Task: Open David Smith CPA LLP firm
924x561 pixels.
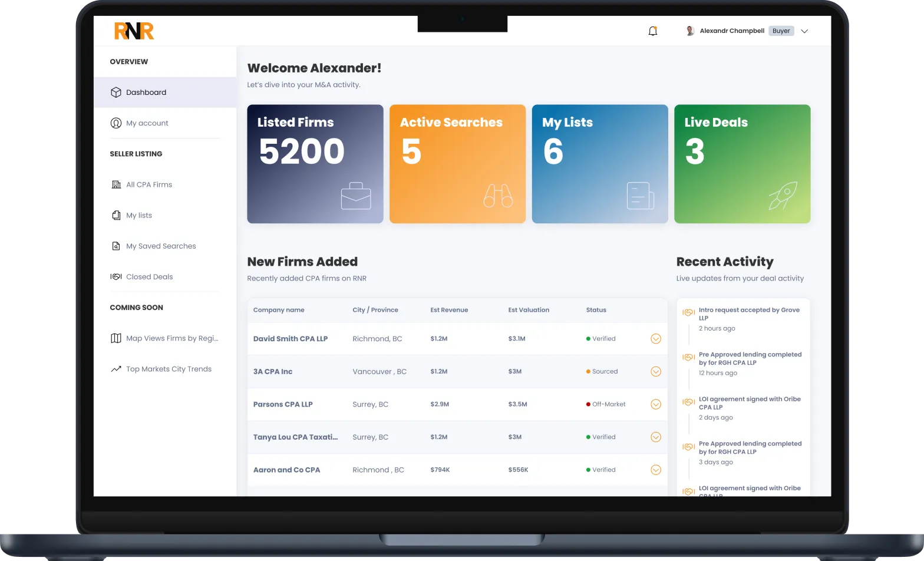Action: coord(291,339)
